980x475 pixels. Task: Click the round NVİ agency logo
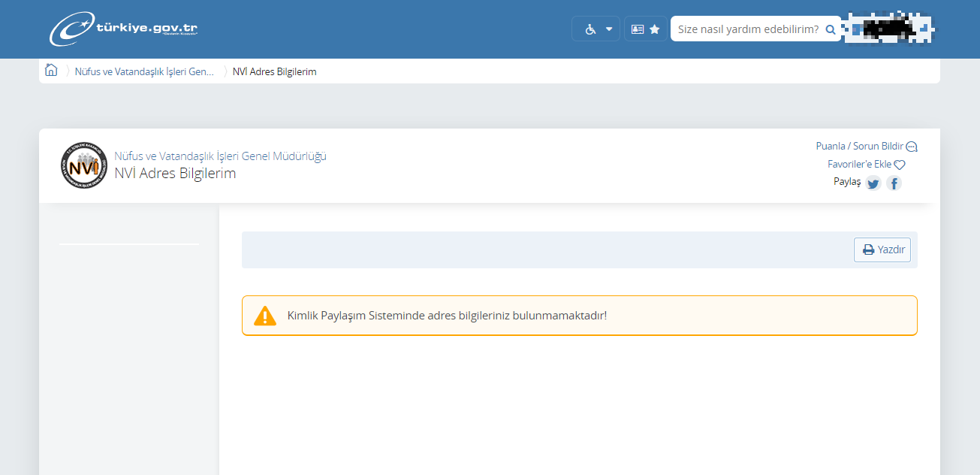(x=84, y=165)
